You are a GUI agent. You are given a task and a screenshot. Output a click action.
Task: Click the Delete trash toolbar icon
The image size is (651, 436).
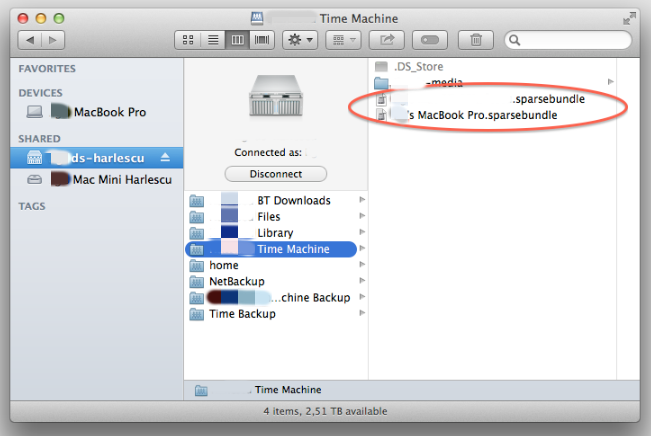click(476, 40)
